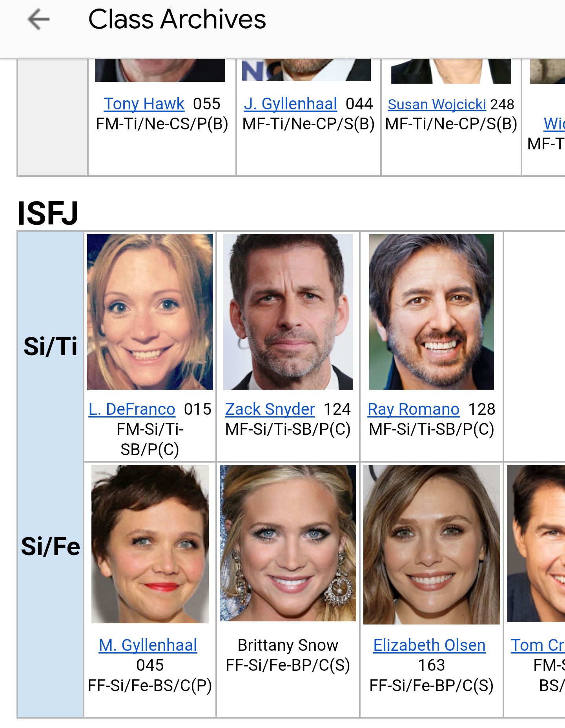This screenshot has height=728, width=565.
Task: Open the partially visible Tom Cr link
Action: (538, 645)
